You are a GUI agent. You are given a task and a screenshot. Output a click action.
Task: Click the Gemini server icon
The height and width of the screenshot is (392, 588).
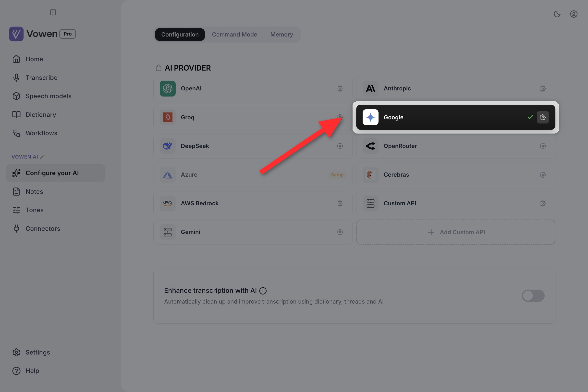168,232
